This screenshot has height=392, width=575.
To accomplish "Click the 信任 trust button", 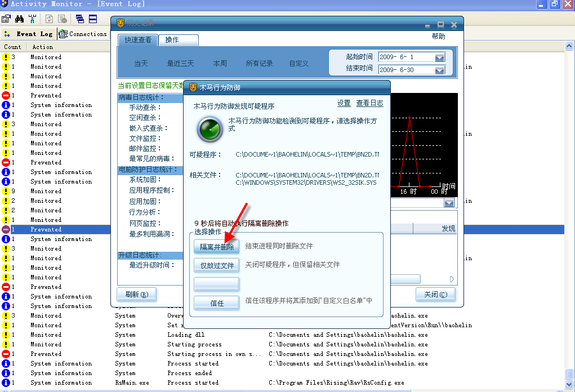I will (x=216, y=303).
